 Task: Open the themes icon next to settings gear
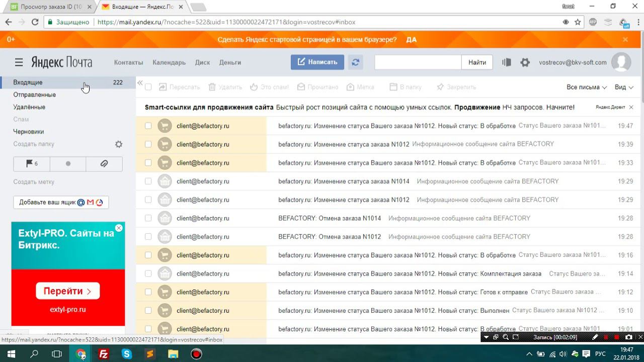coord(507,62)
